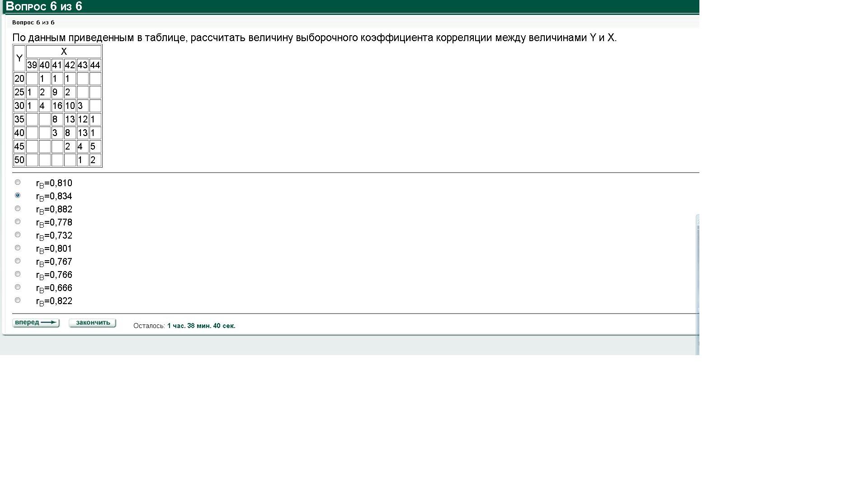
Task: Choose the answer rB=0,801
Action: (x=18, y=248)
